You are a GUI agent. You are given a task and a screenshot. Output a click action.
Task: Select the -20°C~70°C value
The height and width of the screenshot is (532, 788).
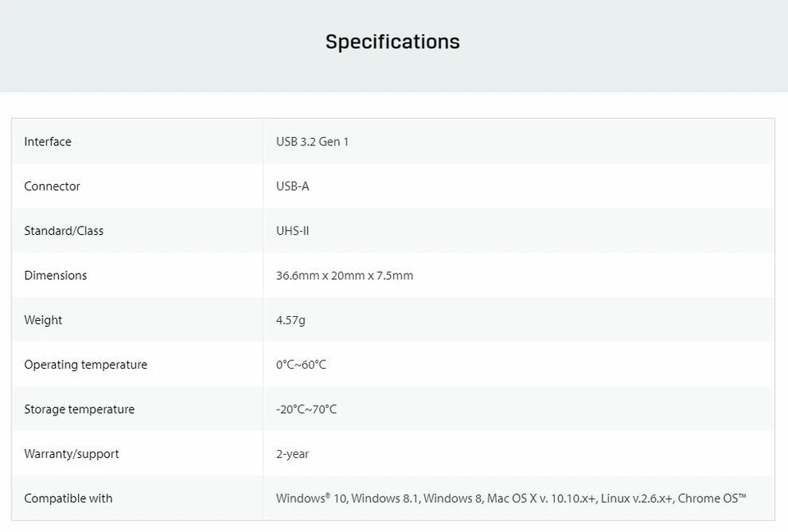point(305,409)
